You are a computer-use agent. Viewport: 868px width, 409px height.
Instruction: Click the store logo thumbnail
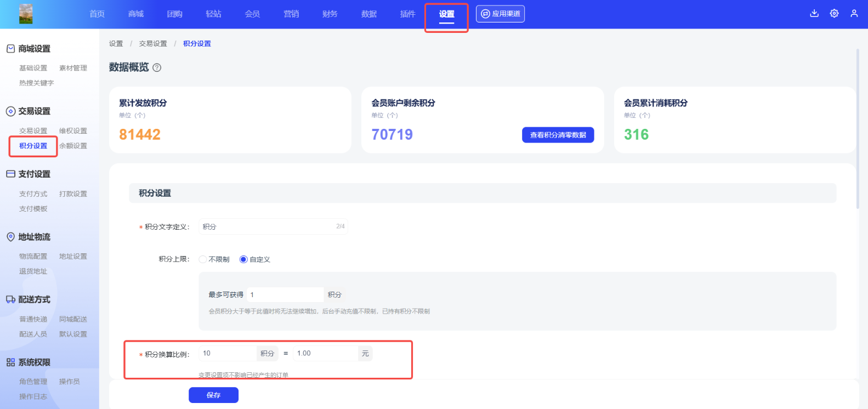click(x=26, y=14)
